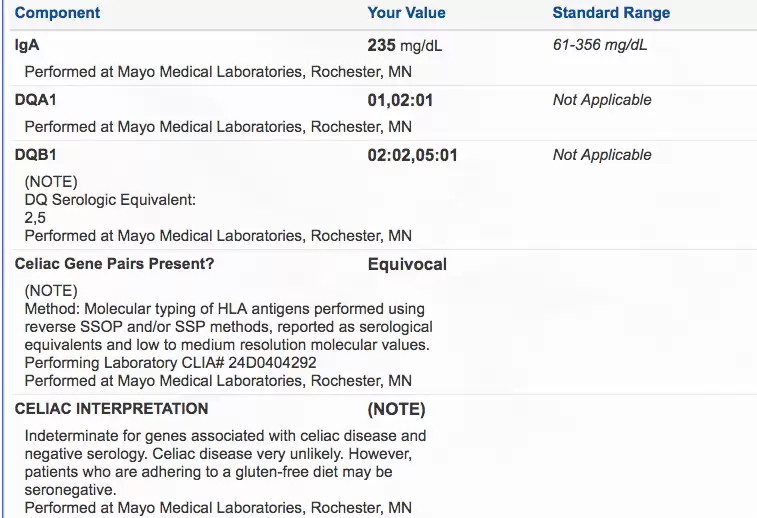The height and width of the screenshot is (518, 757).
Task: Click the DQ Serologic Equivalent note
Action: click(x=110, y=200)
